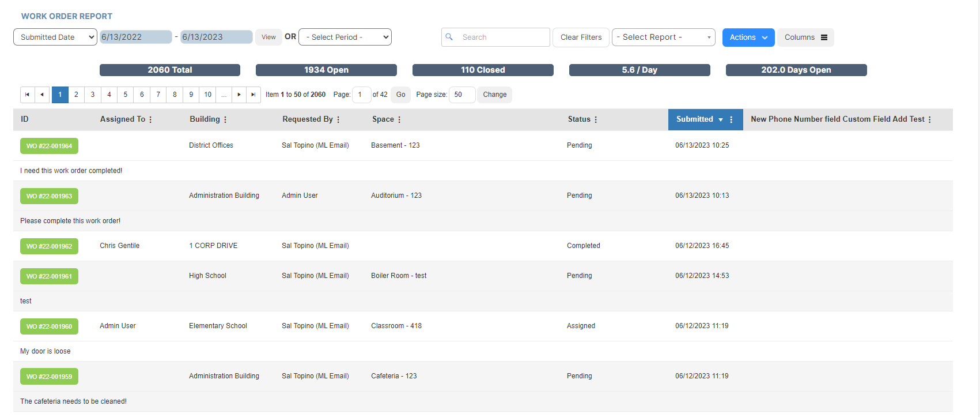This screenshot has width=980, height=417.
Task: Go to page 7
Action: point(158,95)
